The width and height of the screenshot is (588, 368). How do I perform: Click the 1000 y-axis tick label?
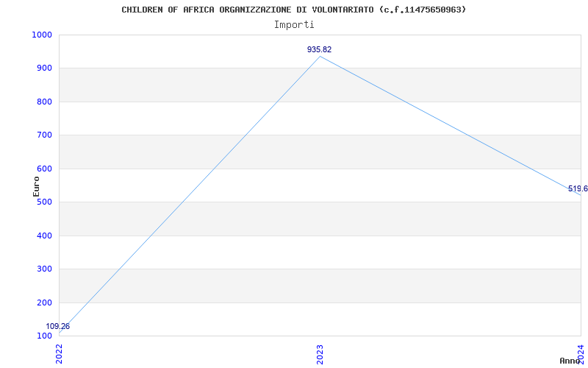tap(42, 35)
